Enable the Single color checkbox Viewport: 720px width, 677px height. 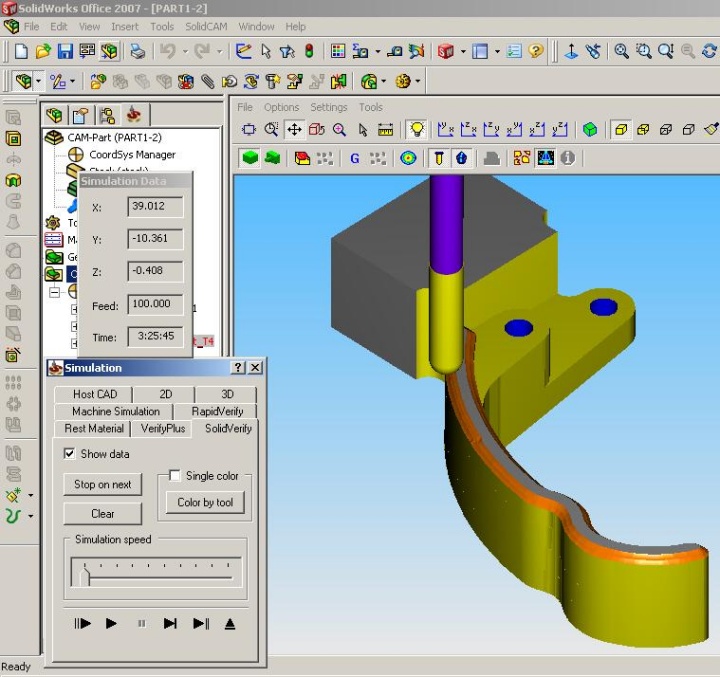pyautogui.click(x=175, y=476)
